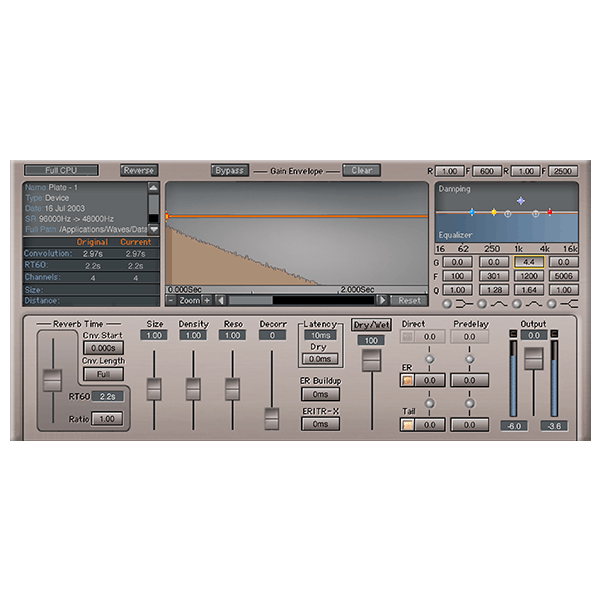Screen dimensions: 600x600
Task: Click the damping frequency 2500 field
Action: [x=562, y=171]
